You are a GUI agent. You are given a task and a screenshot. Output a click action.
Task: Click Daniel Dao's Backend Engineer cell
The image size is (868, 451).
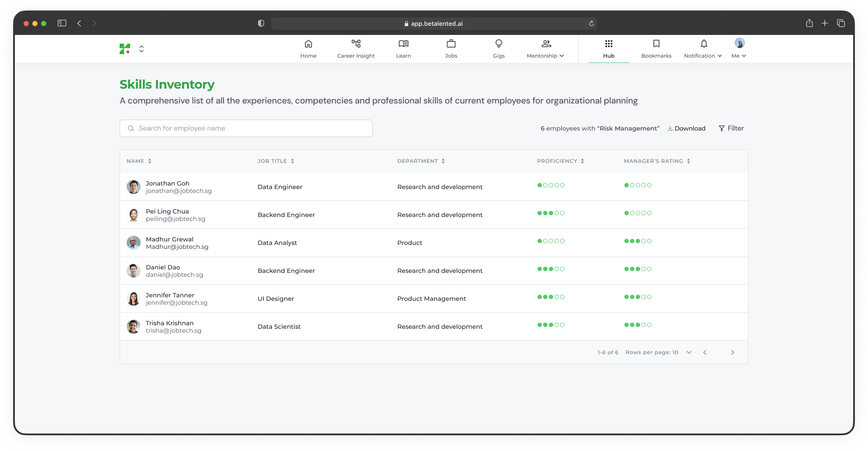[286, 271]
